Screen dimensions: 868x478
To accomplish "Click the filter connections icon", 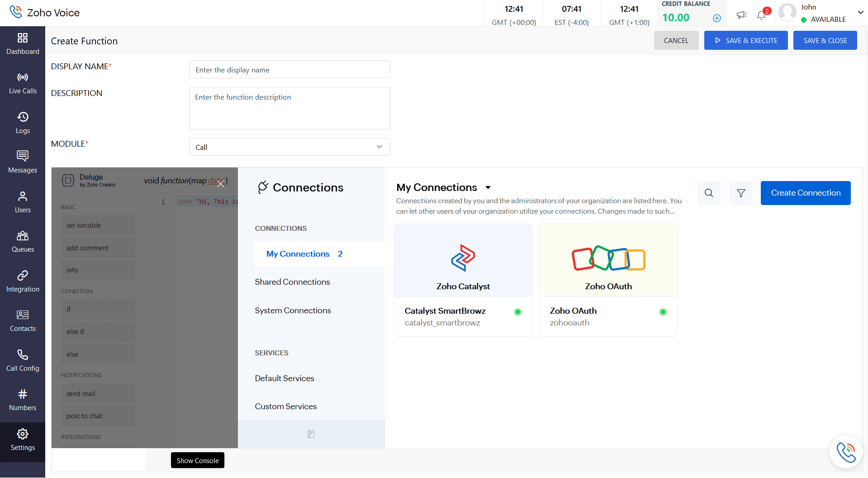I will click(x=740, y=193).
